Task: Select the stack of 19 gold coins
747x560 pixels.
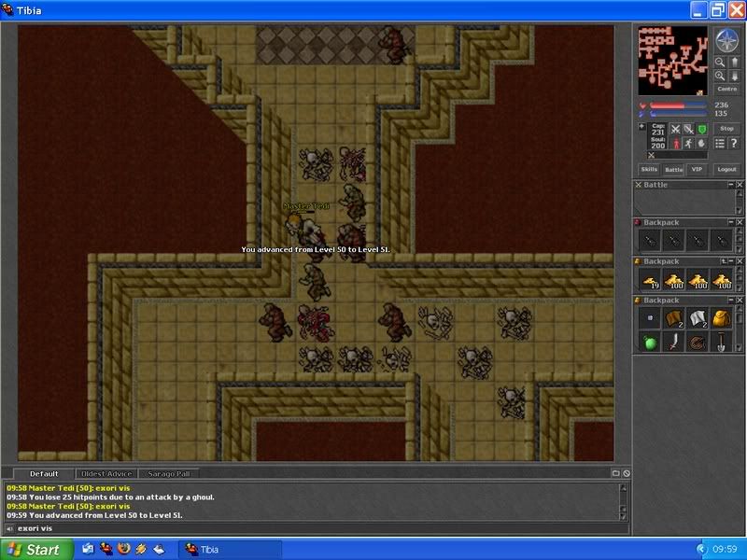Action: pos(650,281)
